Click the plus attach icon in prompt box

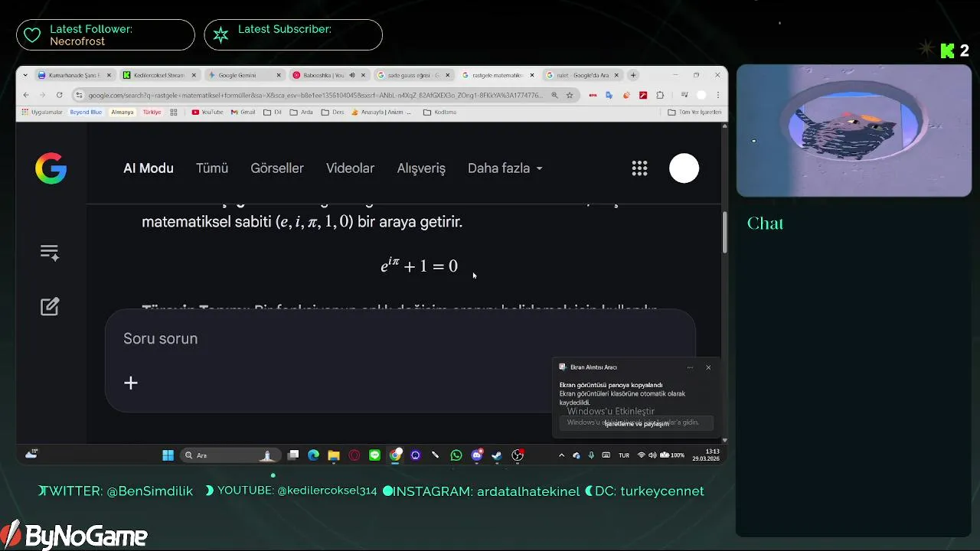[x=131, y=383]
